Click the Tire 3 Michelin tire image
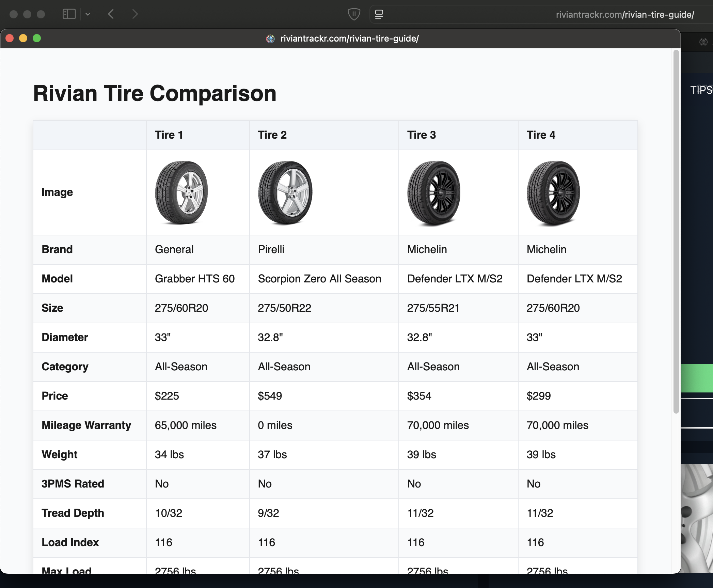 coord(434,193)
